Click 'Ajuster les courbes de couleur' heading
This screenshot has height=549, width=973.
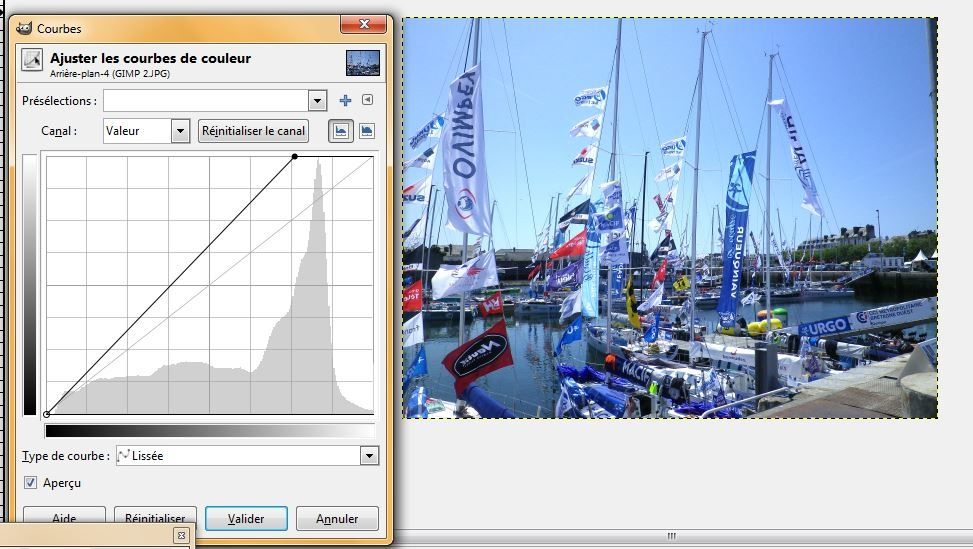[150, 58]
